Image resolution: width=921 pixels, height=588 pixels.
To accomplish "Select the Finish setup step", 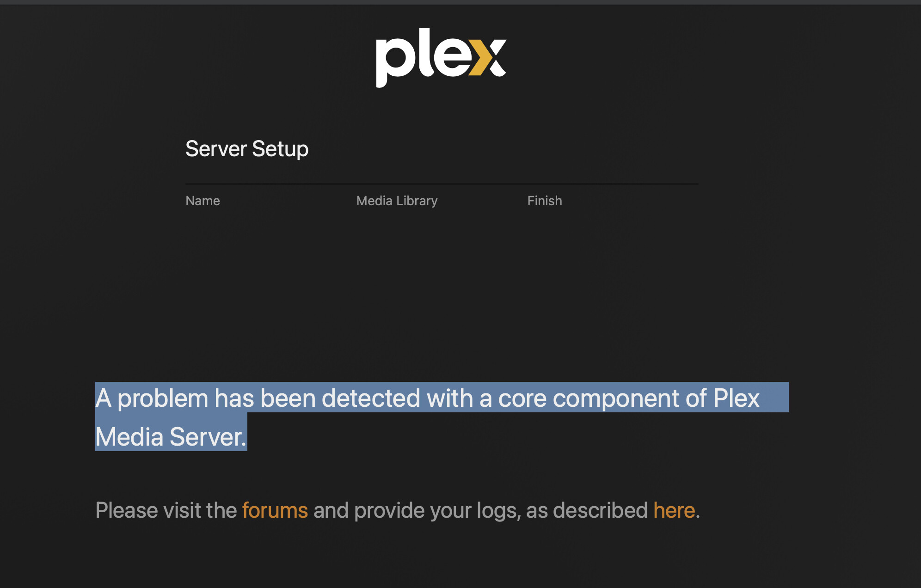I will pos(545,201).
